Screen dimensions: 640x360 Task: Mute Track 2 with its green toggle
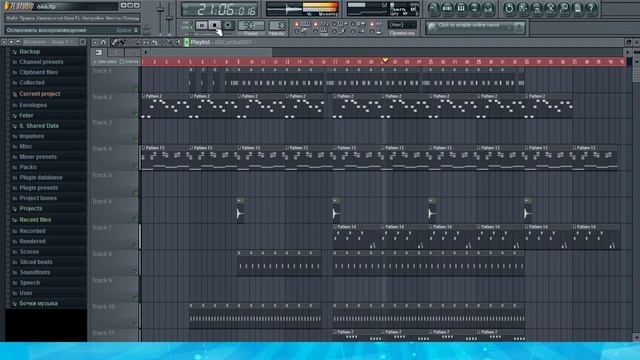pos(135,115)
